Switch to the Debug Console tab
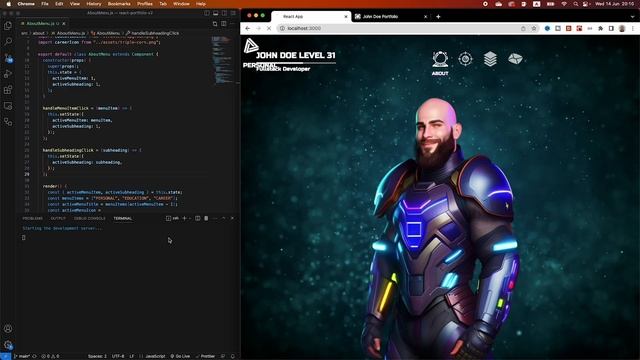 (89, 218)
